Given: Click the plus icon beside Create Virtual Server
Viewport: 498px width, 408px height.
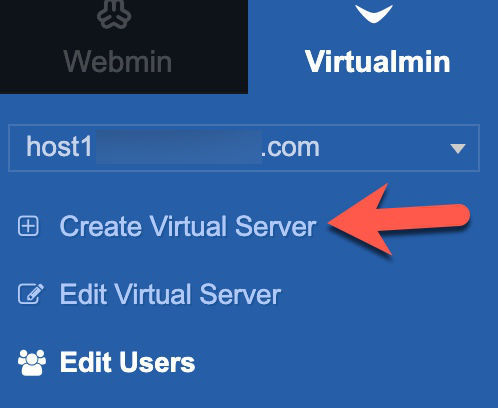Looking at the screenshot, I should pos(28,226).
